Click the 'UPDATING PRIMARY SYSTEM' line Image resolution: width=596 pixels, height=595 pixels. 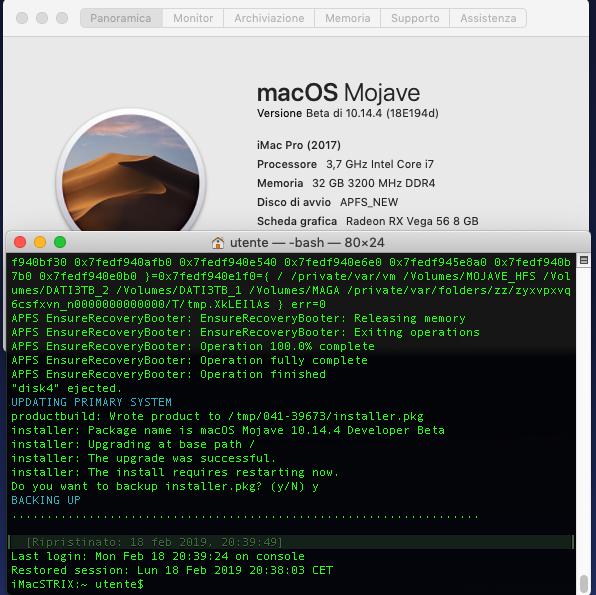[91, 402]
